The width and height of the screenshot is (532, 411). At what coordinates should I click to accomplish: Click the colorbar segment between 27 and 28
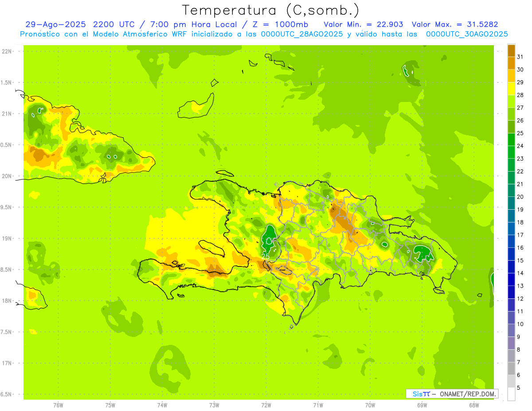pyautogui.click(x=511, y=101)
